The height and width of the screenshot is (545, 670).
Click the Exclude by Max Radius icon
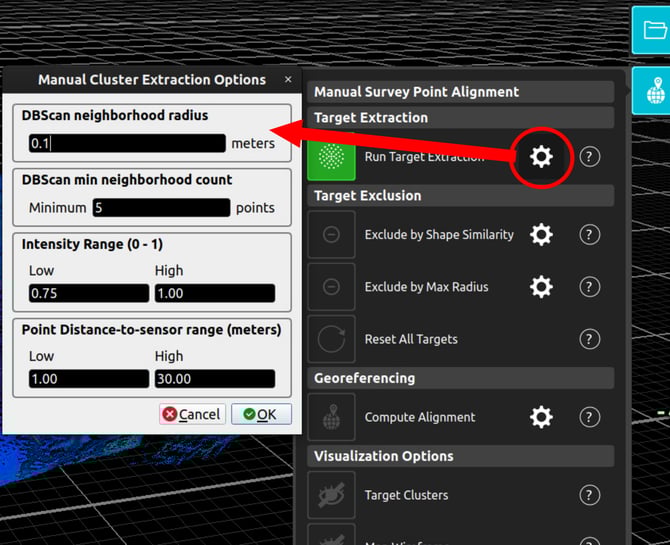point(331,287)
